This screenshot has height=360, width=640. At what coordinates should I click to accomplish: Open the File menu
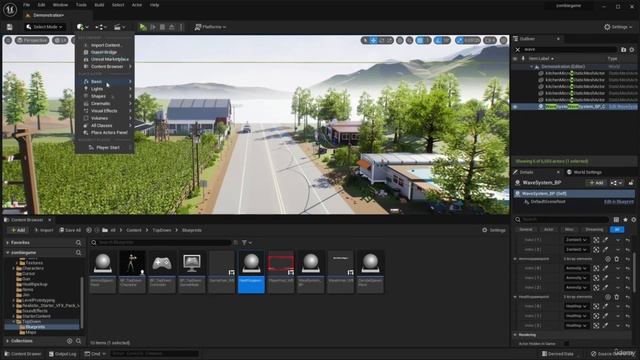tap(27, 5)
